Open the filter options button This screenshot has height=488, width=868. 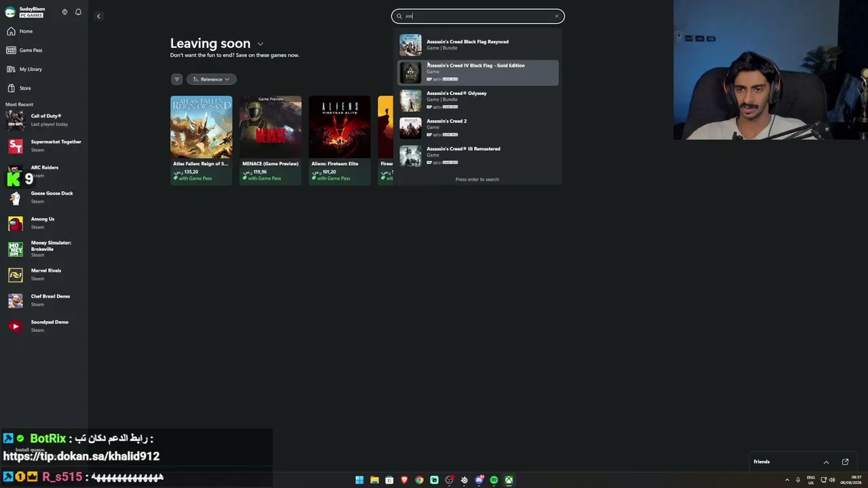(x=177, y=79)
